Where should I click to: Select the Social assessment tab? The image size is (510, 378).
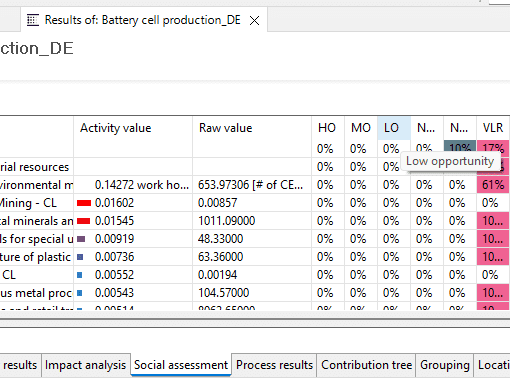(181, 365)
